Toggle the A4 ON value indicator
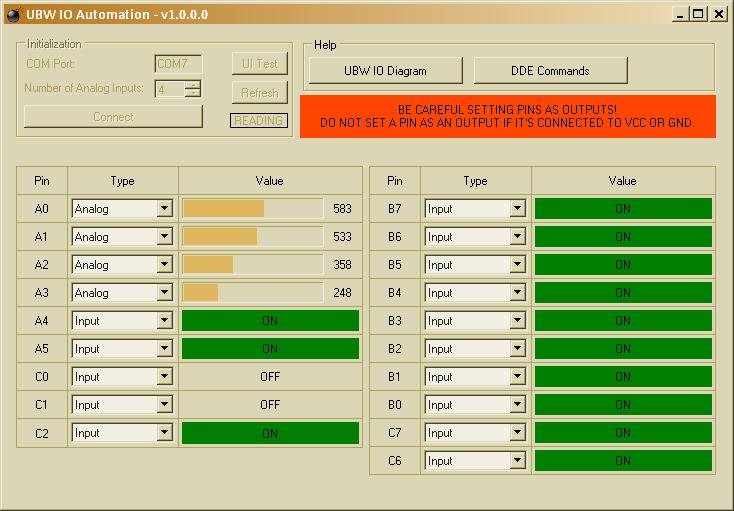Screen dimensions: 734x511 coord(270,321)
